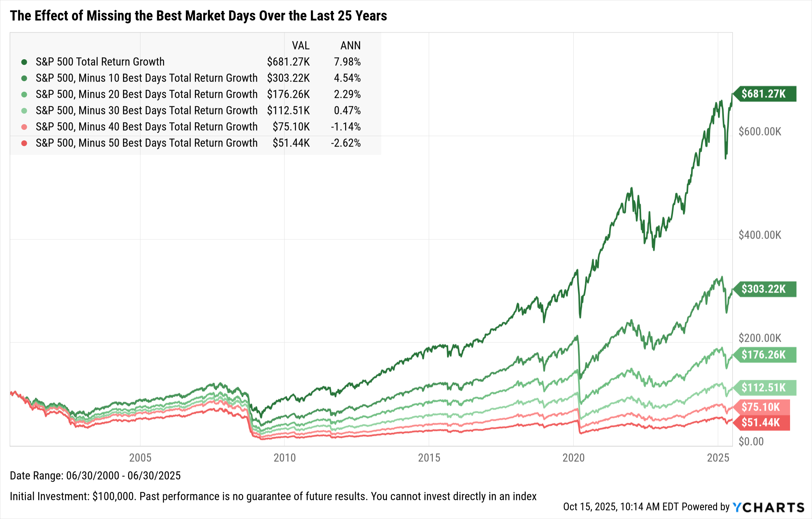Click the $112.51K end value flag
Screen dimensions: 812x519
pyautogui.click(x=764, y=388)
